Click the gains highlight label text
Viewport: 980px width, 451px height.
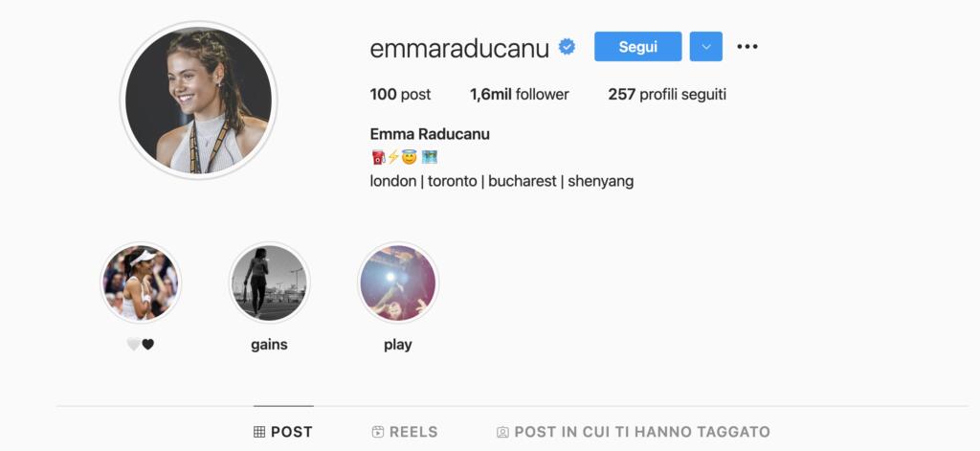coord(269,345)
